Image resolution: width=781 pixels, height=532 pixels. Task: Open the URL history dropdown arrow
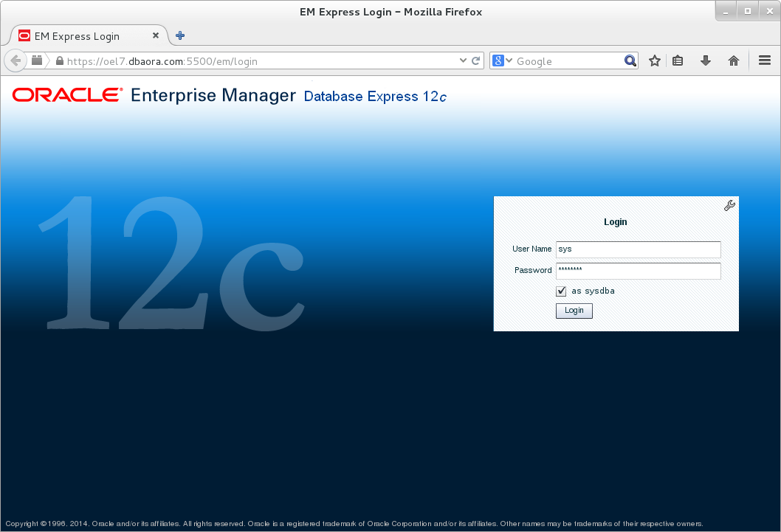pyautogui.click(x=463, y=61)
